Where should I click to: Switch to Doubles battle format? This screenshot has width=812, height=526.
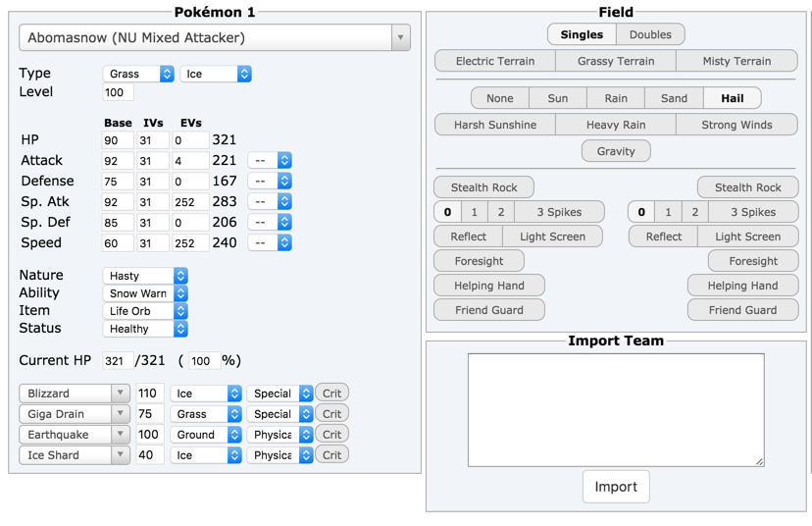pyautogui.click(x=650, y=34)
